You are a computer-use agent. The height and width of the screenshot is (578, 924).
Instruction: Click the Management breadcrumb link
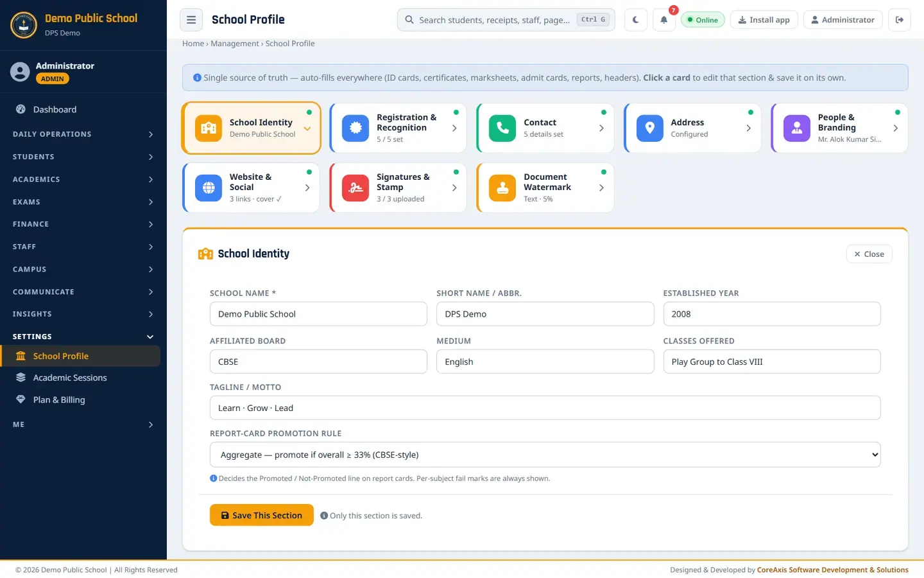coord(235,44)
